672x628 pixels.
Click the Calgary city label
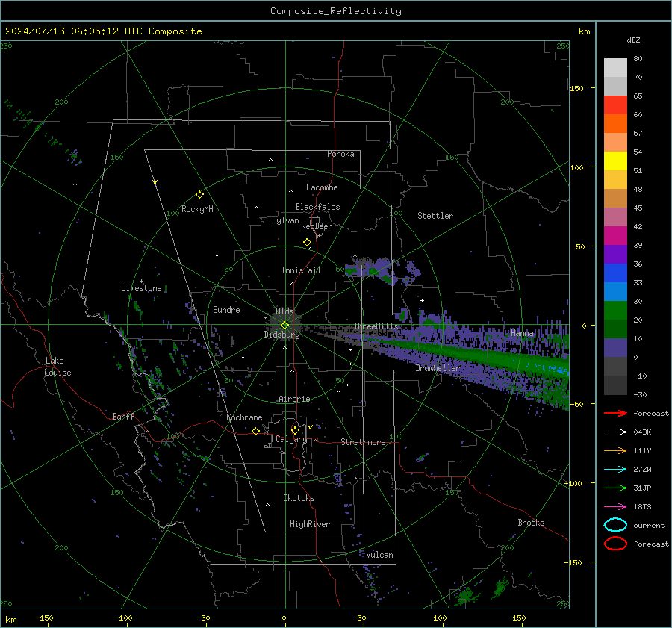[x=291, y=439]
